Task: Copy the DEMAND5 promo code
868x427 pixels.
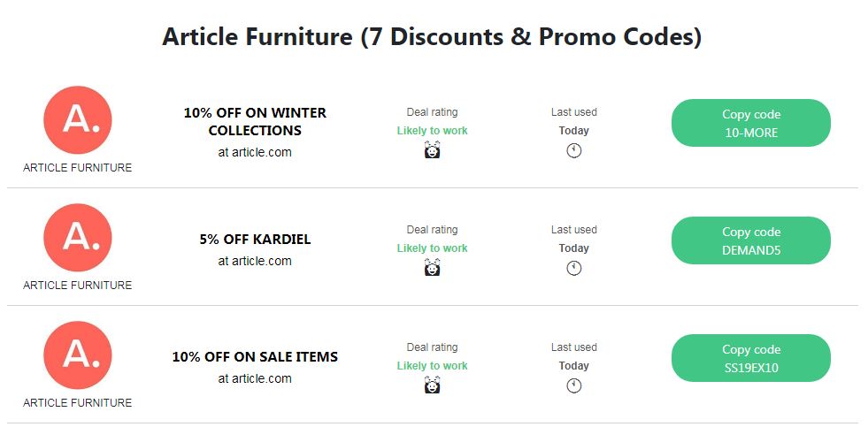Action: 751,240
